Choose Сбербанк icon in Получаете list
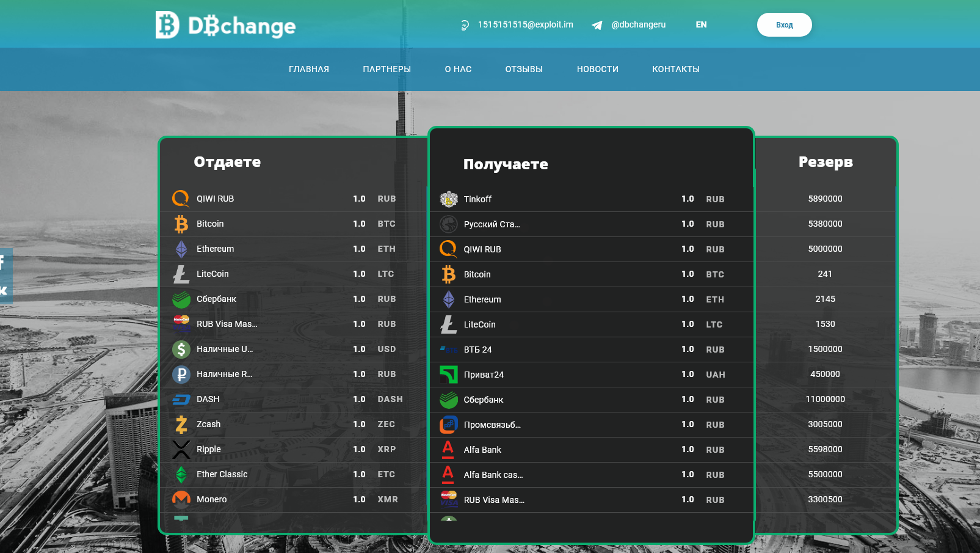The height and width of the screenshot is (553, 980). tap(449, 400)
